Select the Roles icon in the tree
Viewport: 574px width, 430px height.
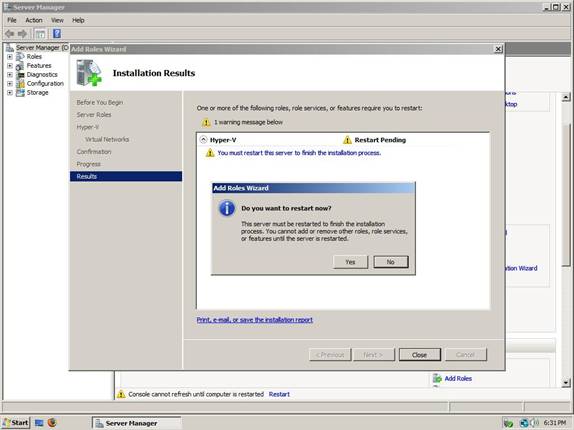click(x=20, y=57)
